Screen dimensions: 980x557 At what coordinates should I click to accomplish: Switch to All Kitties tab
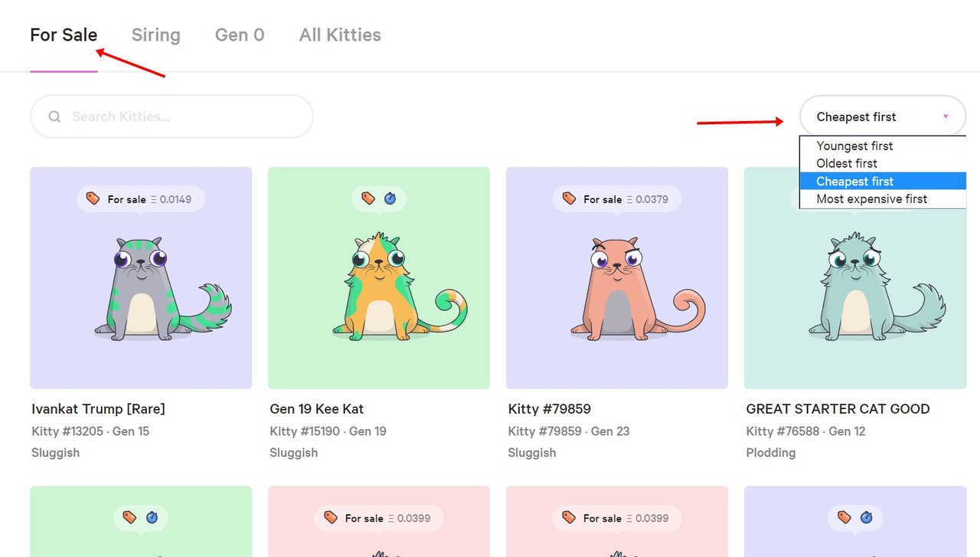click(x=340, y=35)
